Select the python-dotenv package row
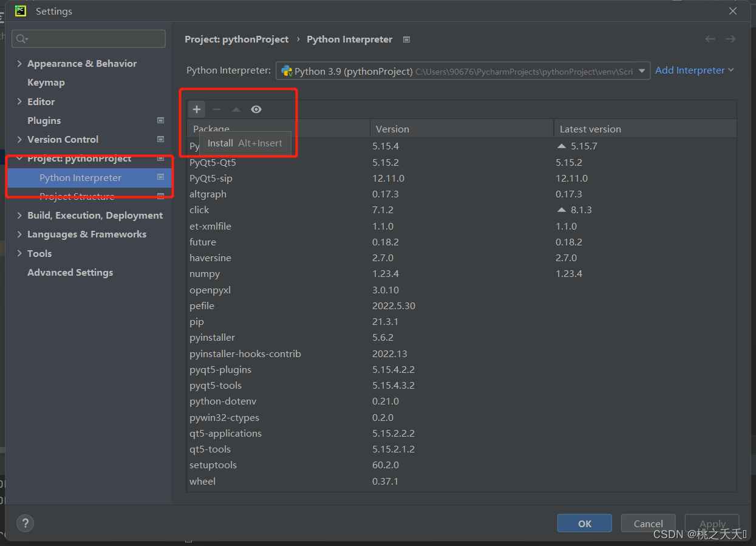The height and width of the screenshot is (546, 756). tap(461, 401)
